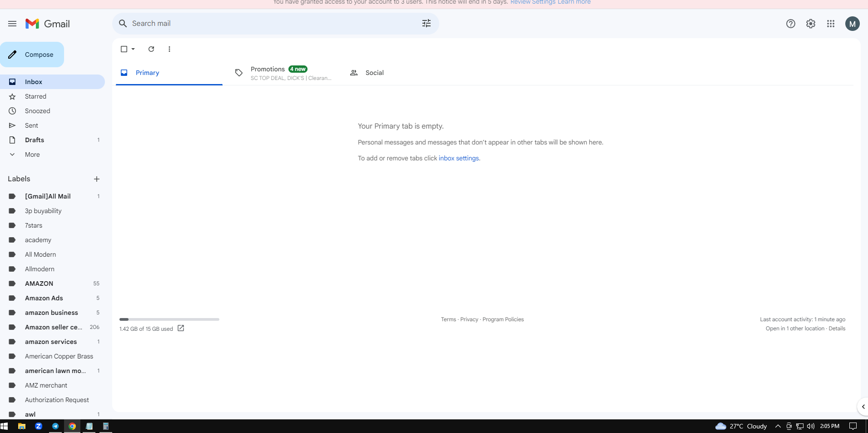
Task: Show the side panel arrow
Action: [863, 407]
